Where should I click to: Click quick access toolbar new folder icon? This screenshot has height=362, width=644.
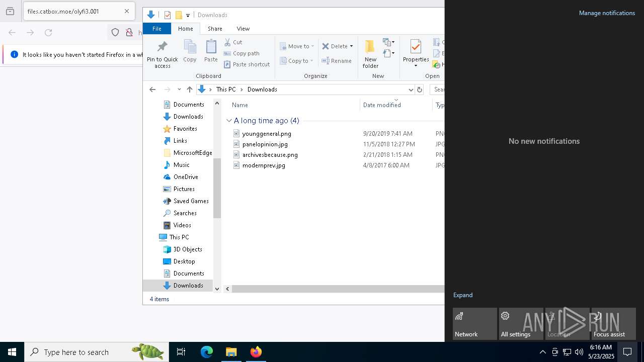pyautogui.click(x=179, y=15)
